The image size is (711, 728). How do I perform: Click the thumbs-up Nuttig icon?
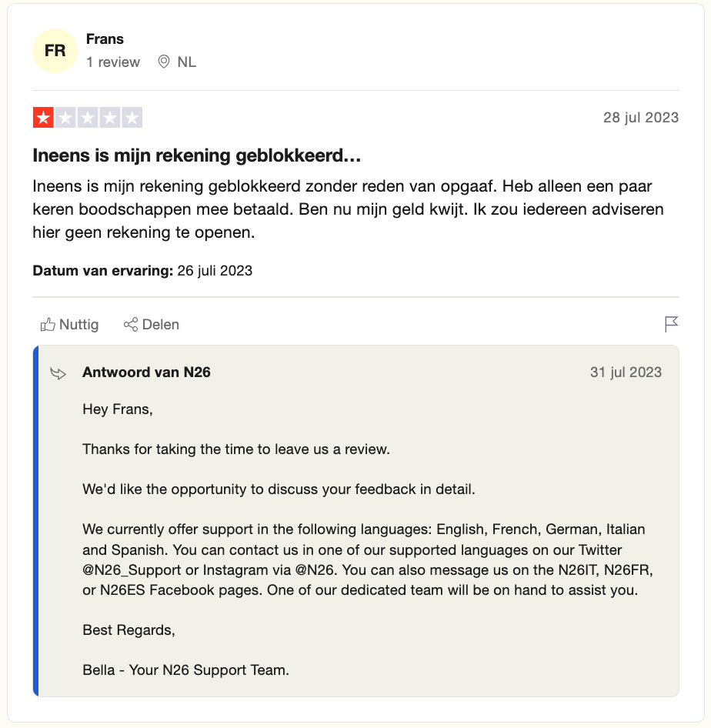tap(48, 325)
